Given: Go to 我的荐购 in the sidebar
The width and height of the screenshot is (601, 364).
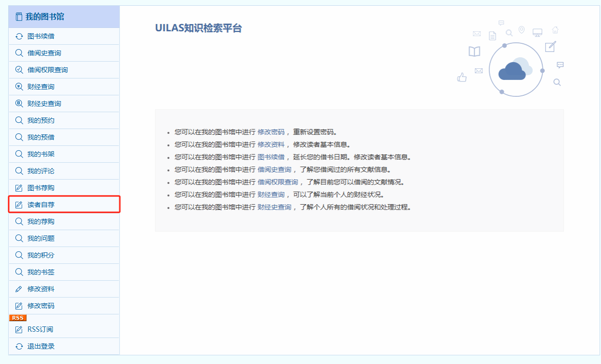Looking at the screenshot, I should (x=64, y=221).
